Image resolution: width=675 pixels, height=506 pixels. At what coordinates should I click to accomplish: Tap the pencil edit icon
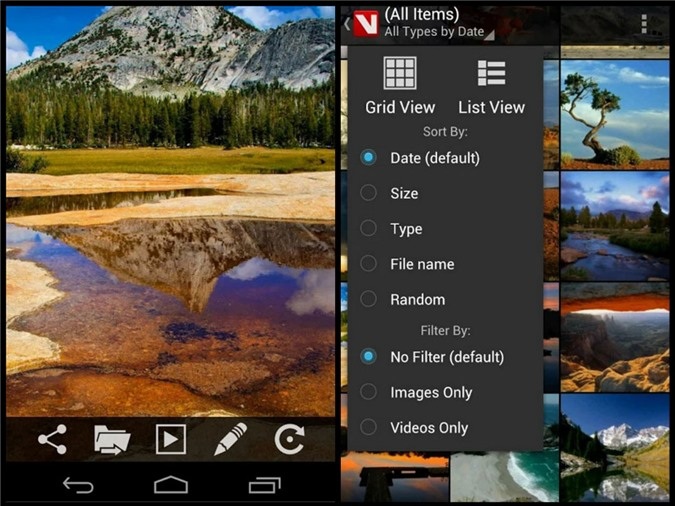(231, 439)
